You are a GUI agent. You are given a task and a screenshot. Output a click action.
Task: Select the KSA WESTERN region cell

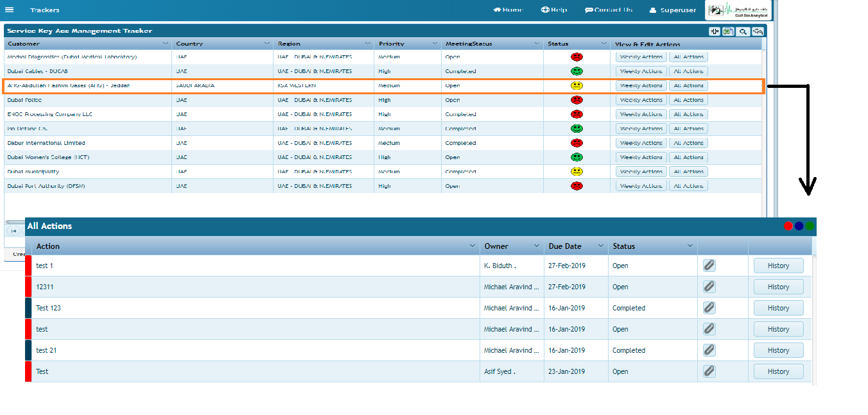324,85
